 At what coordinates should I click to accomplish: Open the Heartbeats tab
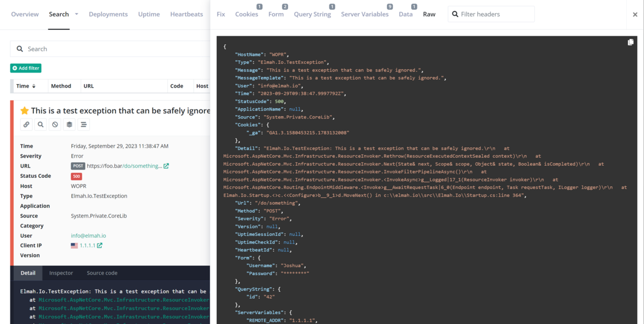(x=186, y=14)
